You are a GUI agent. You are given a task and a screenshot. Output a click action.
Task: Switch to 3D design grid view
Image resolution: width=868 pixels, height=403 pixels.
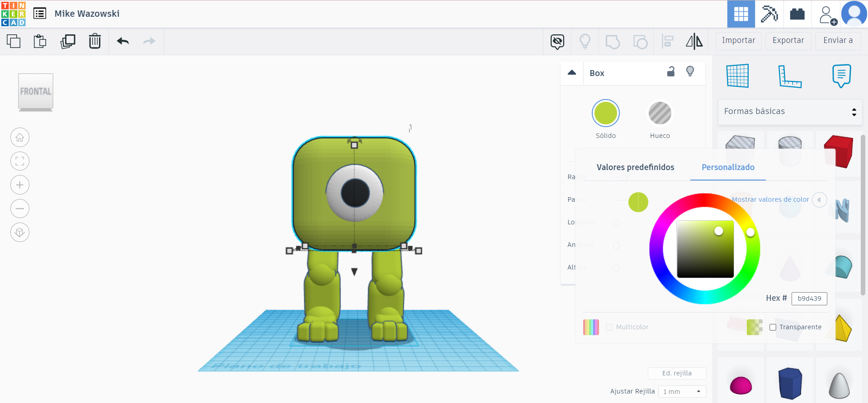pos(741,14)
